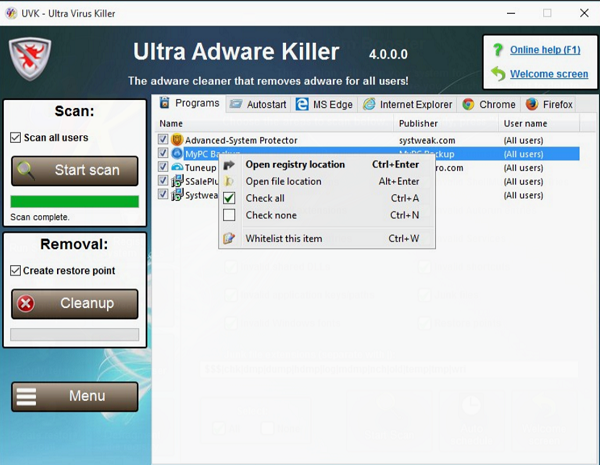This screenshot has width=600, height=465.
Task: Click the red X icon on Cleanup
Action: pyautogui.click(x=26, y=304)
